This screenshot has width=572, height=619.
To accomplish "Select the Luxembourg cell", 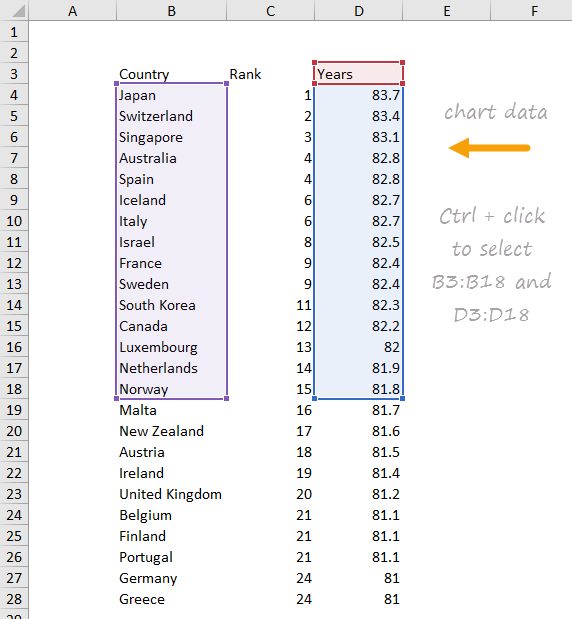I will pos(171,347).
